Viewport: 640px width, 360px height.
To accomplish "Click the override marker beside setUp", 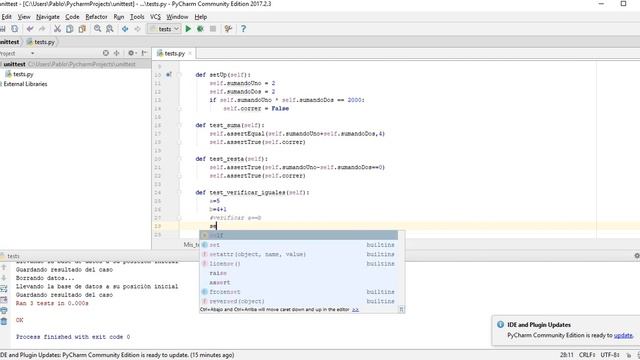I will [169, 75].
